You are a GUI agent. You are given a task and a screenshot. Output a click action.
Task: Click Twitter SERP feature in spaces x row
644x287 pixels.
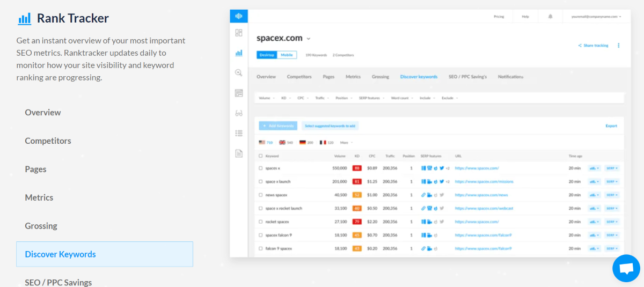pos(442,168)
